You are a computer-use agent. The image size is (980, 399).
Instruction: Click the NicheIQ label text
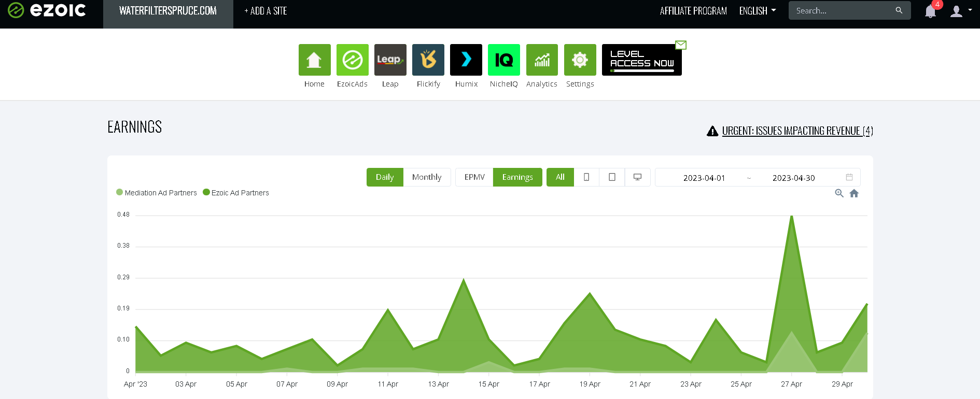pyautogui.click(x=503, y=84)
